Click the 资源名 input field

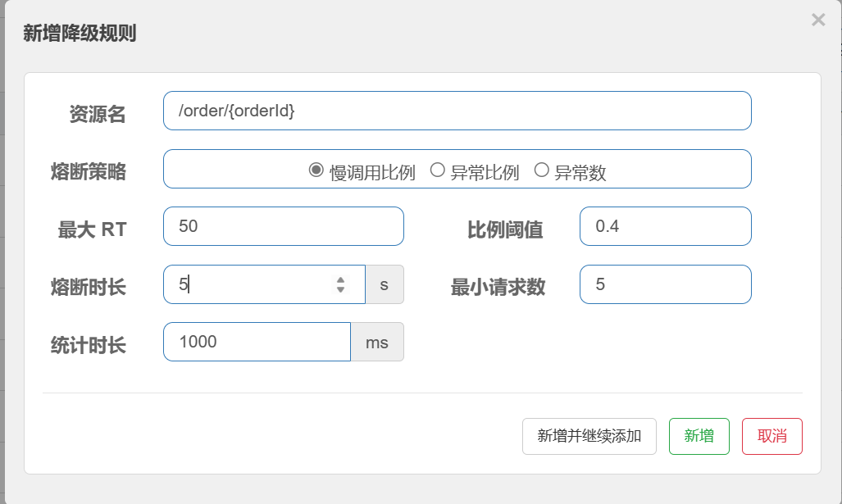pos(457,111)
